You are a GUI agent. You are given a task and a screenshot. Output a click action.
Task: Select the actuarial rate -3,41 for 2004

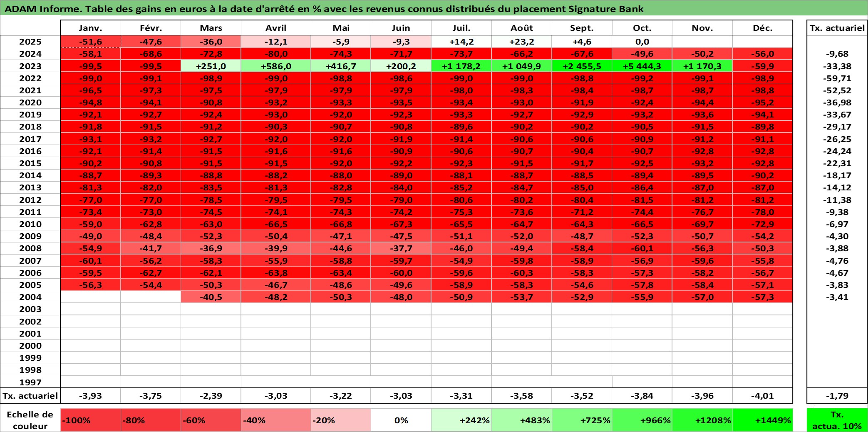837,297
